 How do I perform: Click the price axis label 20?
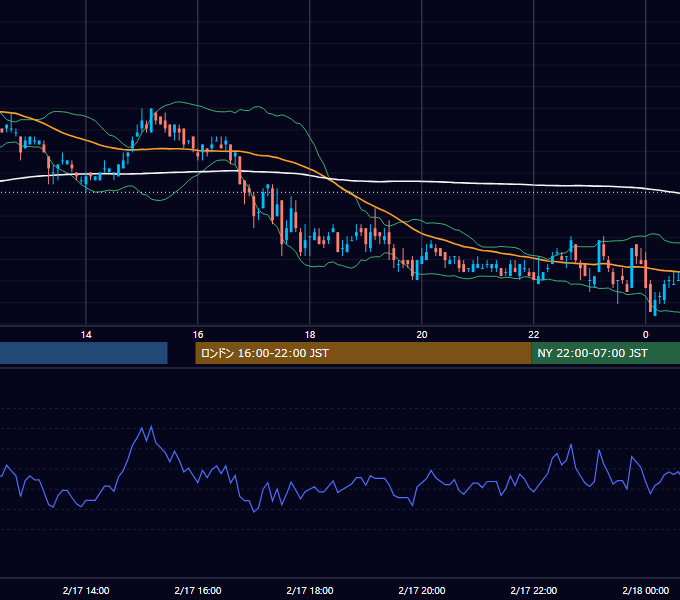coord(422,335)
